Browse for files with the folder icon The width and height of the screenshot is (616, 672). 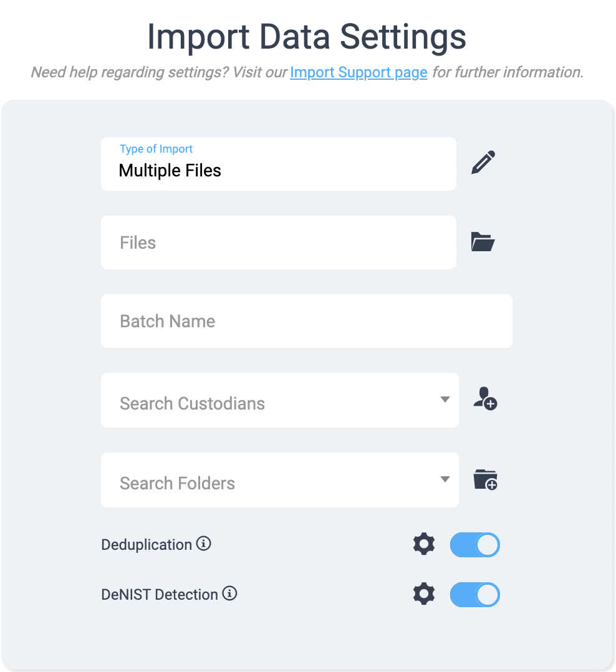click(x=483, y=242)
